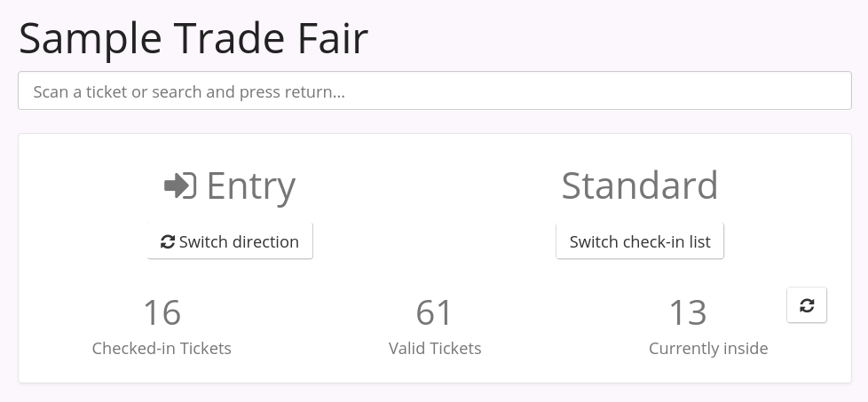
Task: Click the Standard check-in list heading
Action: pyautogui.click(x=640, y=185)
